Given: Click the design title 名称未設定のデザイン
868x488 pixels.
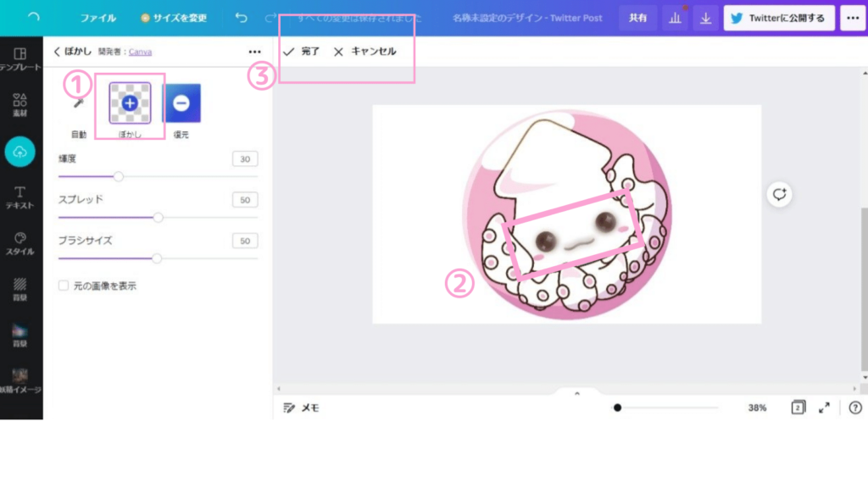Looking at the screenshot, I should click(527, 18).
